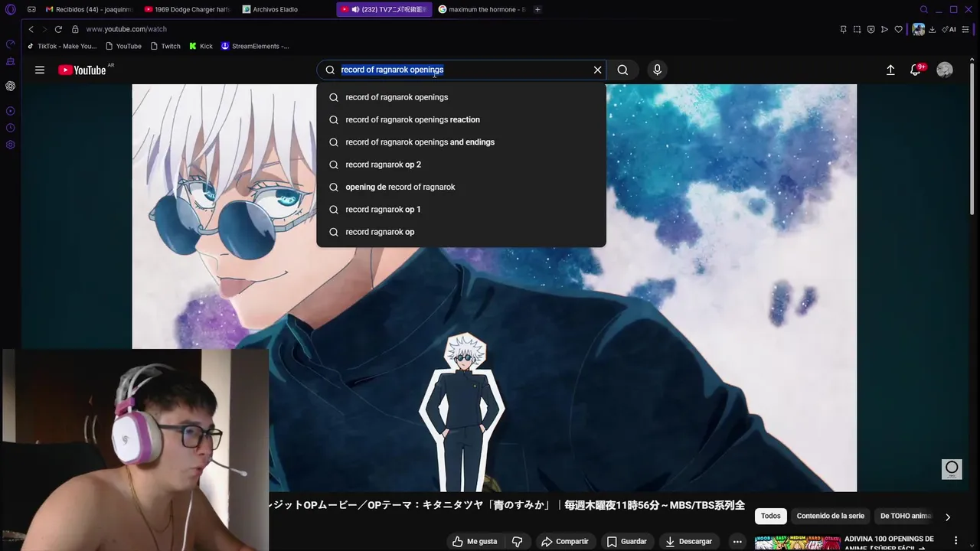Switch to the Gmail "Recibidos (44)" tab
The height and width of the screenshot is (551, 980).
[x=90, y=9]
